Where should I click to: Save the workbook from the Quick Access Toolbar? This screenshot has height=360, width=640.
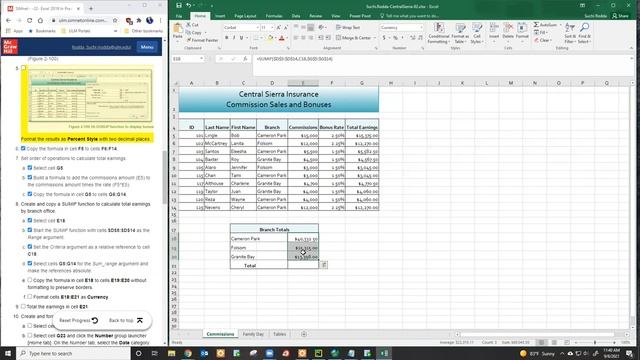(179, 6)
